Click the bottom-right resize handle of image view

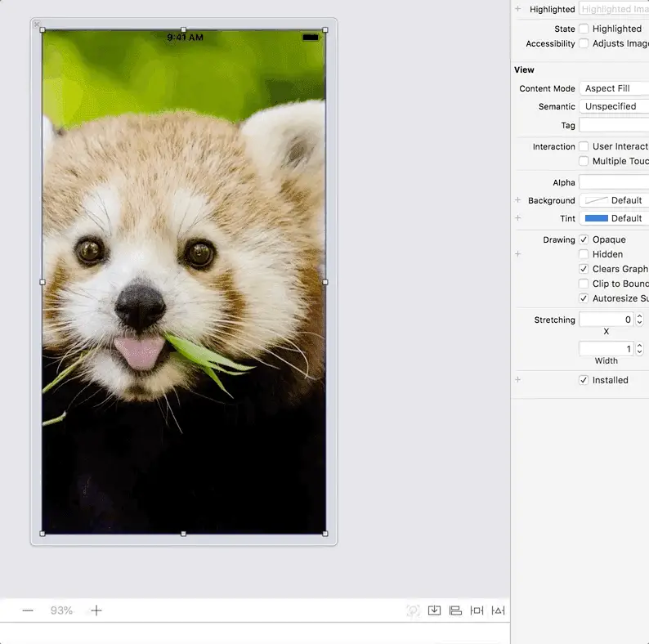pos(325,534)
